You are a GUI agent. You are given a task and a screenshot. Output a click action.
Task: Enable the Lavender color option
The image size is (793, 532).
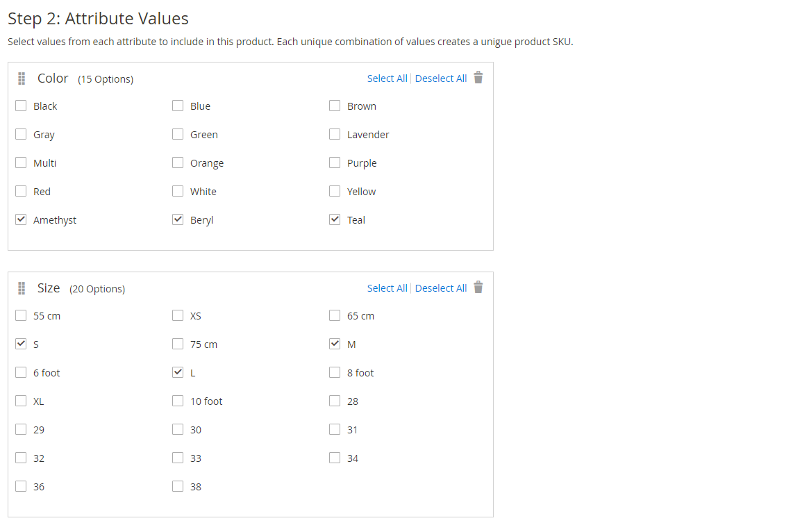(x=334, y=134)
